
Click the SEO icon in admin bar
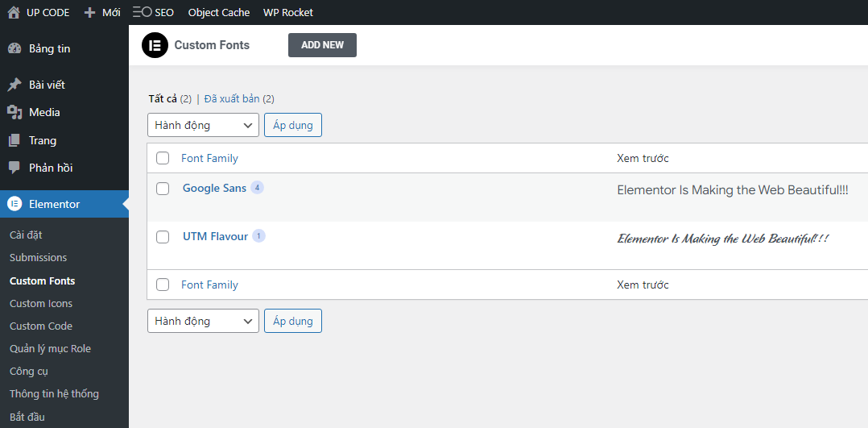(143, 12)
